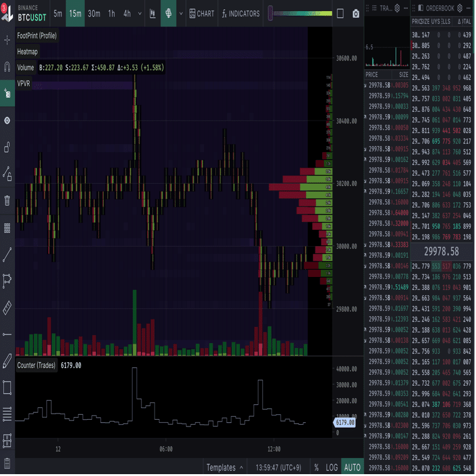Open the CHART settings button
The height and width of the screenshot is (476, 476).
[x=202, y=14]
